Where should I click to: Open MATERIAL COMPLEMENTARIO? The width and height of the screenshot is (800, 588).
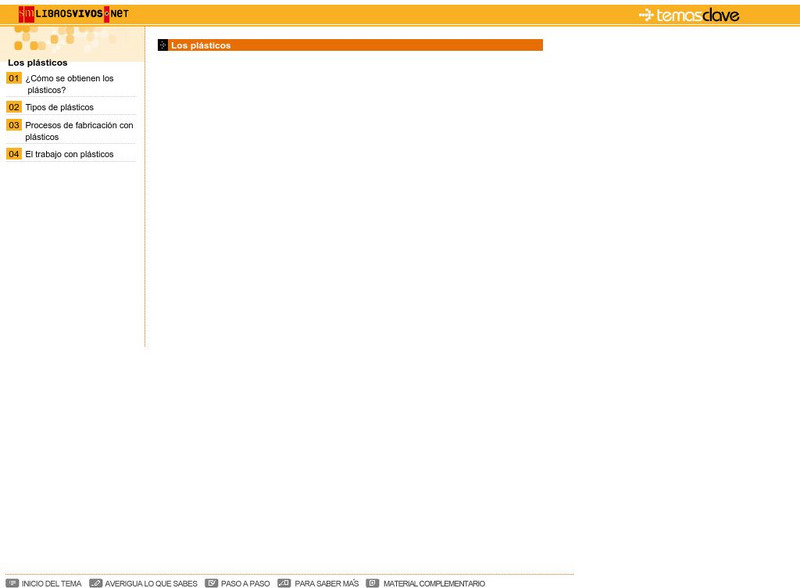pos(434,583)
